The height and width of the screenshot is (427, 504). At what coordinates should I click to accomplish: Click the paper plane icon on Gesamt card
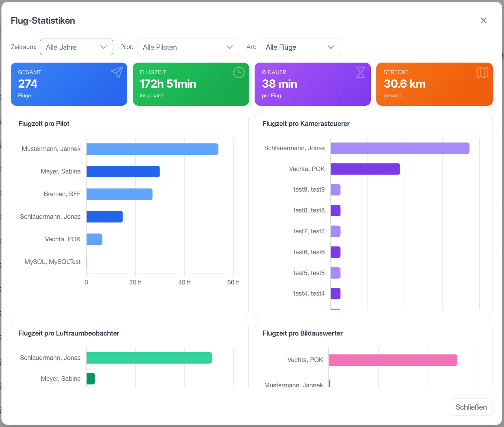117,72
